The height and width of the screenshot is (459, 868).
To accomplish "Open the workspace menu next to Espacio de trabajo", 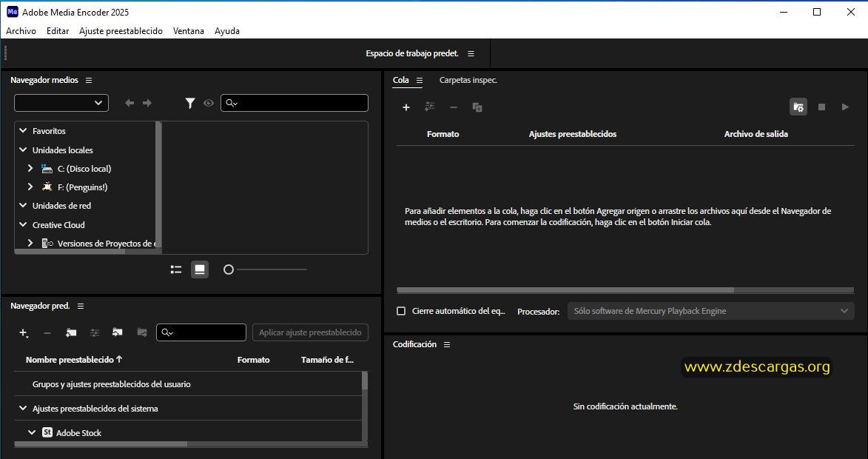I will click(471, 54).
